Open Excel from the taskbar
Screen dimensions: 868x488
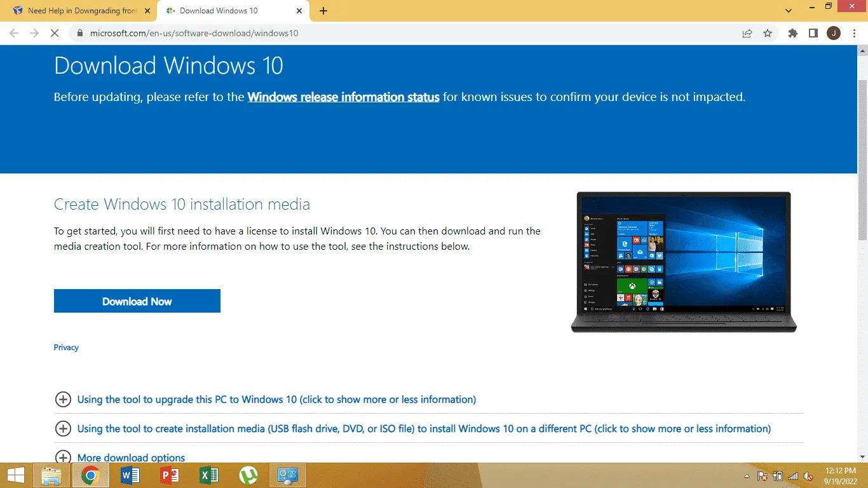tap(209, 475)
